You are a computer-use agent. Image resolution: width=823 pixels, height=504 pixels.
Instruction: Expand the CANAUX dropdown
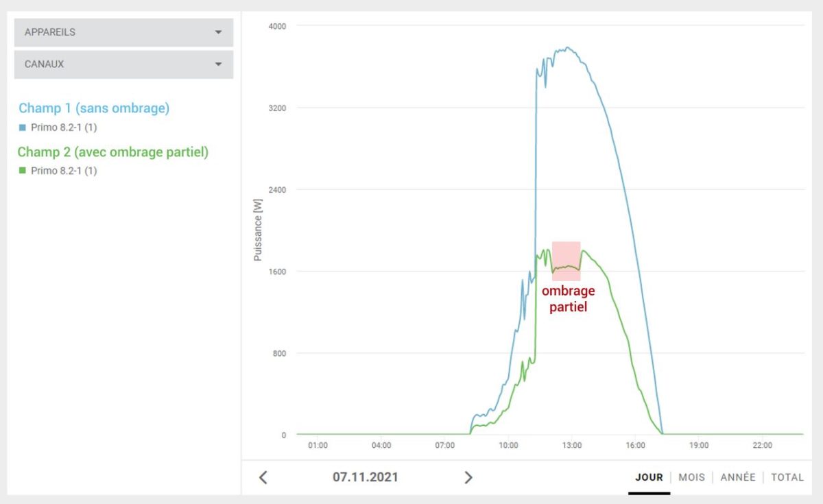point(123,64)
